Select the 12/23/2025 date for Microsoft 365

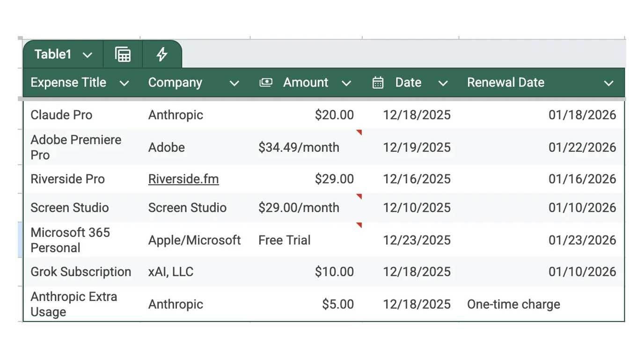tap(416, 239)
